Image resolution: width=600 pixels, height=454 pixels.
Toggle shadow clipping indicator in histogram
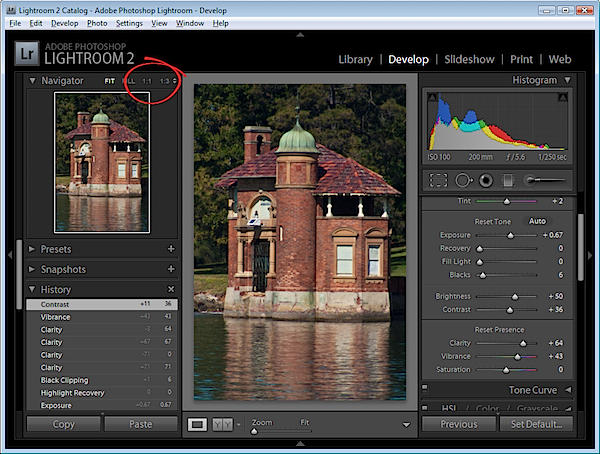point(432,97)
